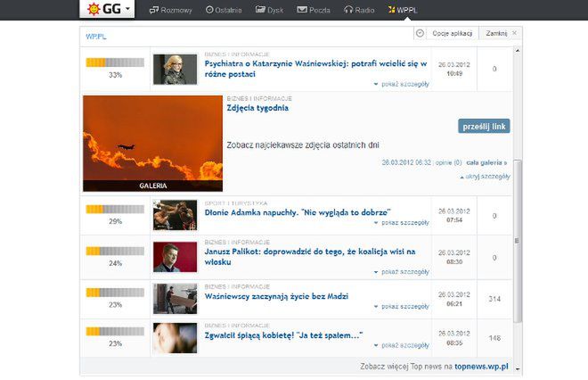Click the Psychiatra article thumbnail photo
Screen dimensions: 588x380
point(176,70)
